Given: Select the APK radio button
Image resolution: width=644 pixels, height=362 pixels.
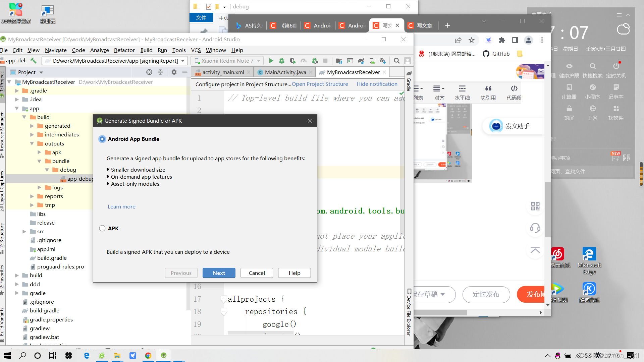Looking at the screenshot, I should [x=102, y=228].
